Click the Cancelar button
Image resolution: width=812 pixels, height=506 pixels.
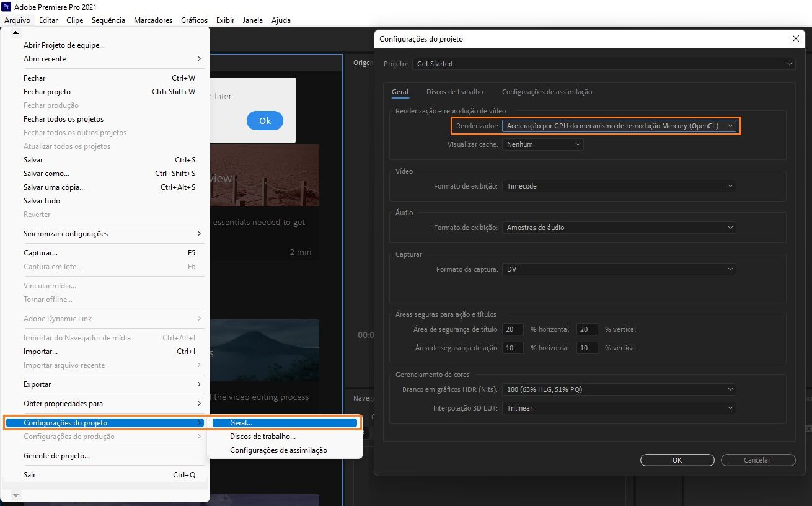(x=757, y=460)
